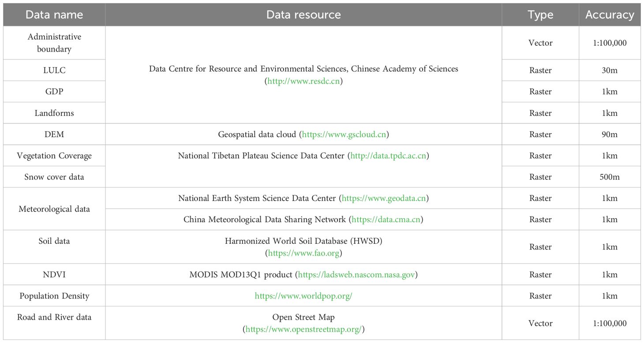This screenshot has height=343, width=644.
Task: Select "Raster" in the Soil data row
Action: coord(540,247)
